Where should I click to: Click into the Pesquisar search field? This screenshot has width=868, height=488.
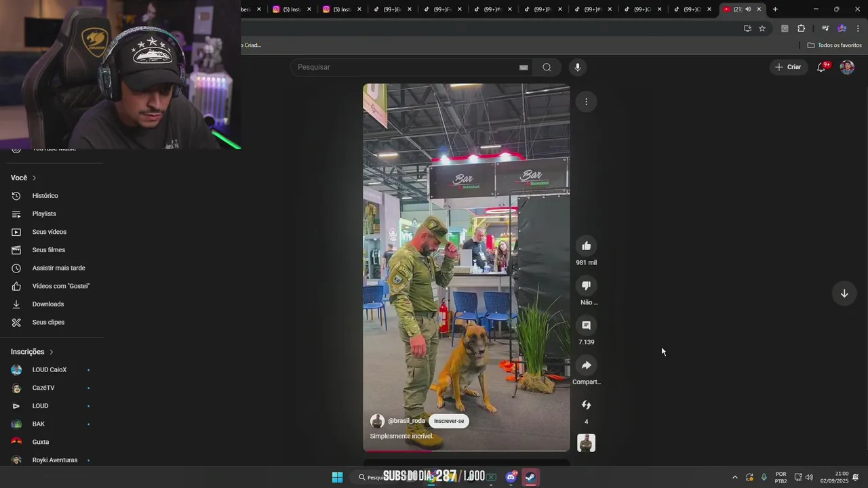[407, 67]
